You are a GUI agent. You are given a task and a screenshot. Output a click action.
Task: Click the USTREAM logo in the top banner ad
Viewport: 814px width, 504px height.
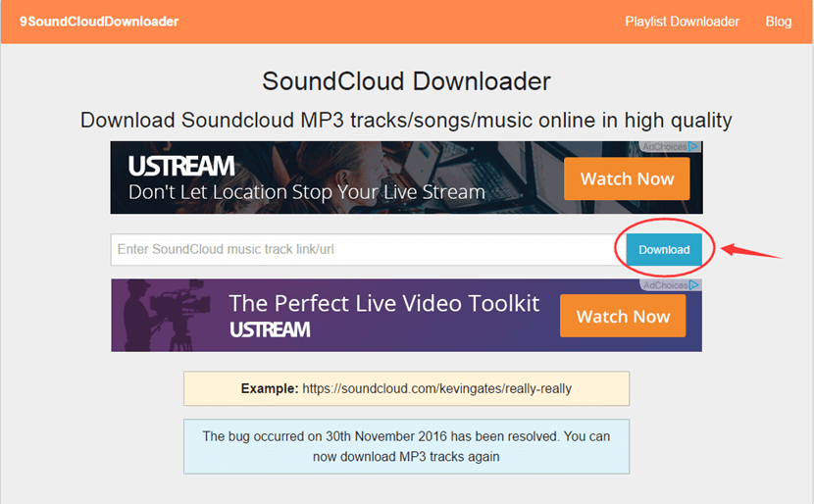181,167
